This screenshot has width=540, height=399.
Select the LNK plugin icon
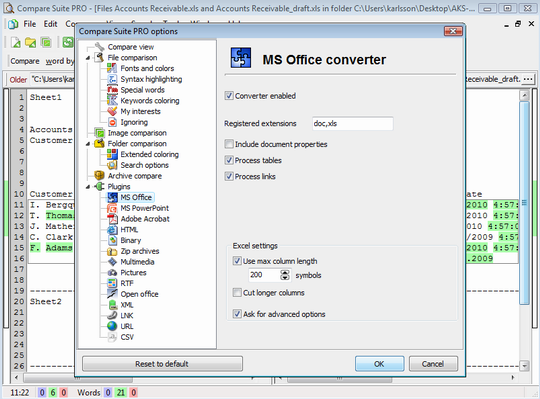[112, 315]
